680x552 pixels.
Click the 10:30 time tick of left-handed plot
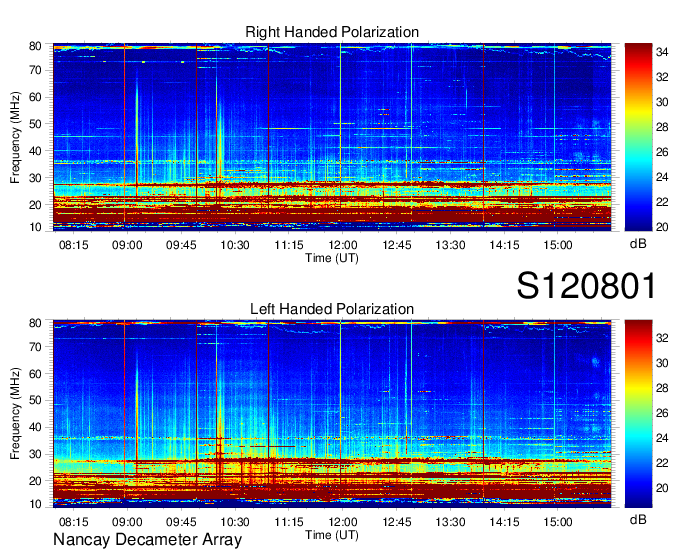[x=235, y=522]
